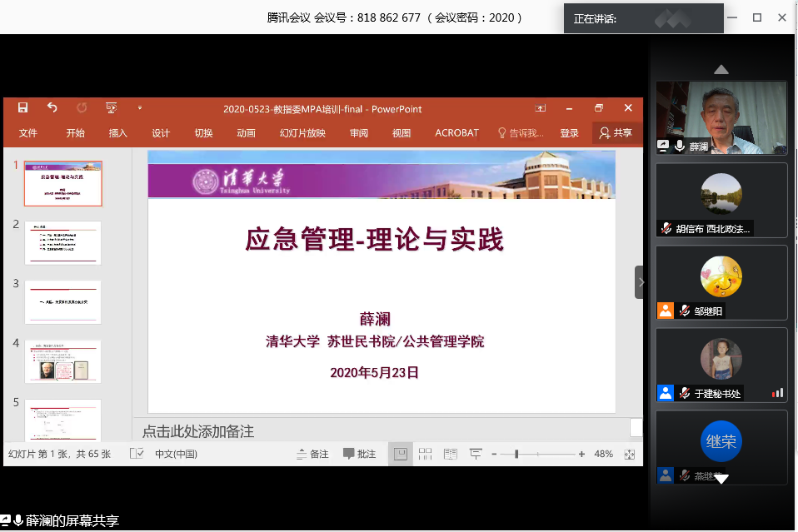Click the 共享 share button
Viewport: 798px width, 532px height.
pos(616,133)
